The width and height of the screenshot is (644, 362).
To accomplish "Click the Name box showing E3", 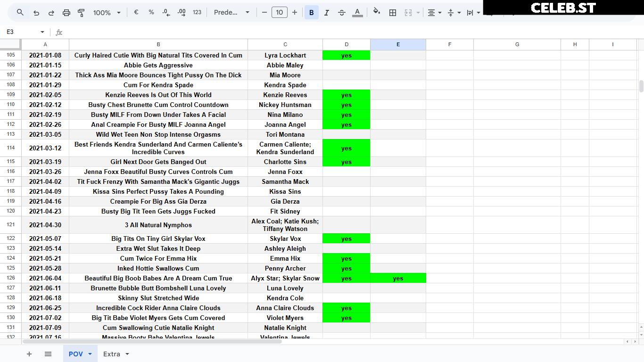I will click(x=21, y=32).
